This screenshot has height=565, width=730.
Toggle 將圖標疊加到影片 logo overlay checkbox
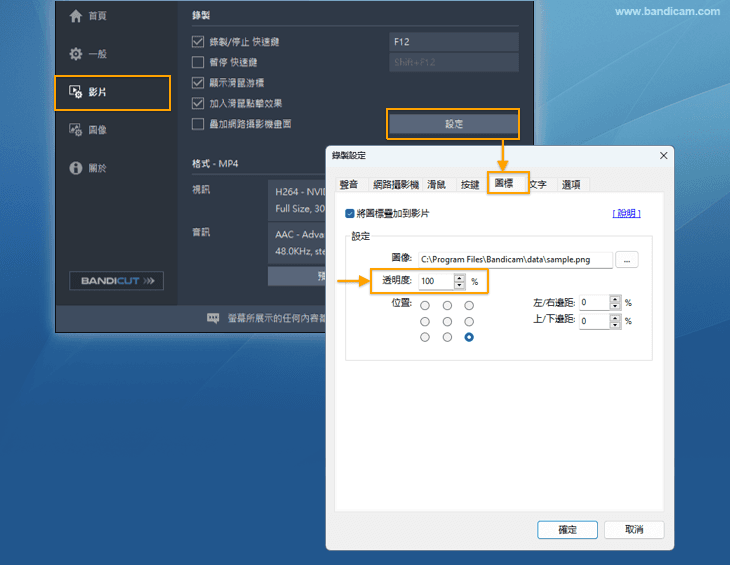[x=349, y=213]
